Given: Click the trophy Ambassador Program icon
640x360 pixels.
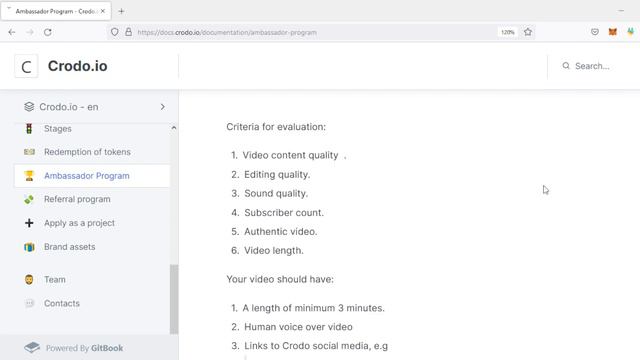Looking at the screenshot, I should point(29,176).
